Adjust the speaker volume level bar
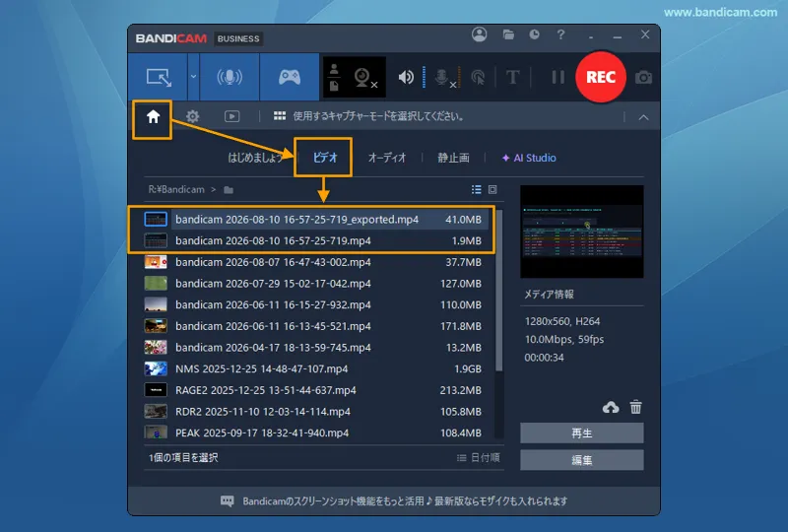Image resolution: width=788 pixels, height=532 pixels. click(425, 77)
